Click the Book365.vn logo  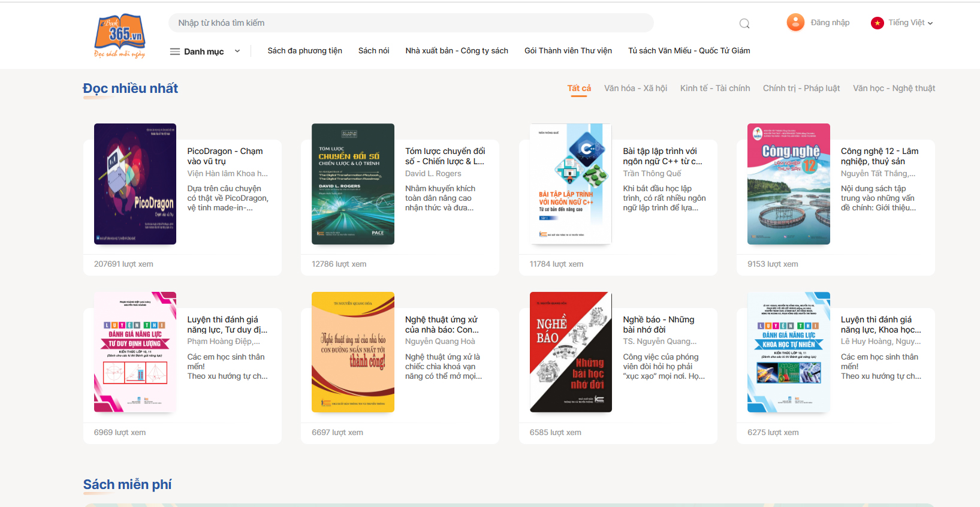(x=120, y=35)
